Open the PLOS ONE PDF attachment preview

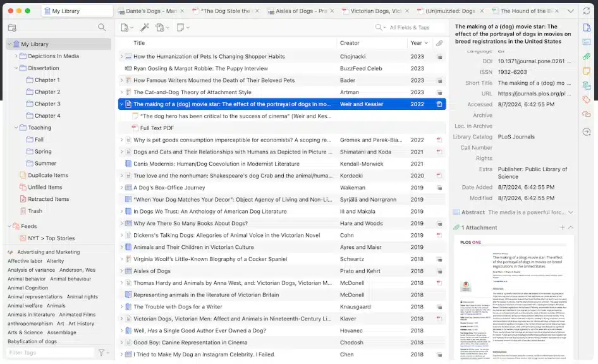513,298
